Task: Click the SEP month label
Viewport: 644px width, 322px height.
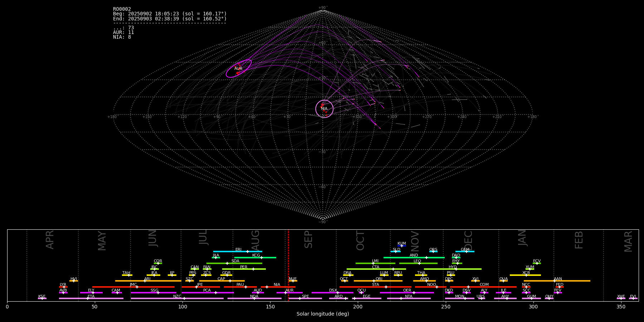Action: (x=308, y=239)
